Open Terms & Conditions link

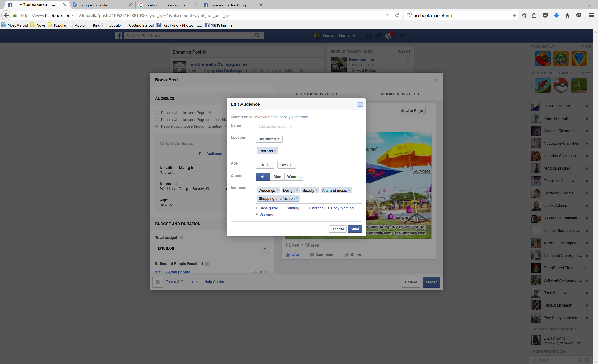pyautogui.click(x=182, y=282)
